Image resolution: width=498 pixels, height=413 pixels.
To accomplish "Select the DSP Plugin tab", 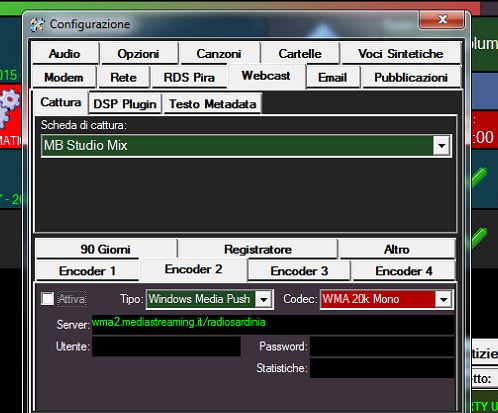I will pos(125,104).
